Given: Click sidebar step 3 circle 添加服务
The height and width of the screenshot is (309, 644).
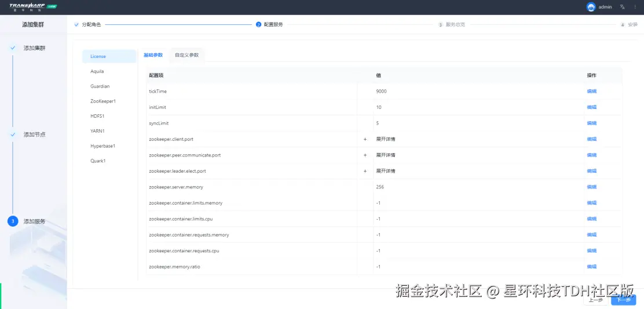Looking at the screenshot, I should tap(13, 221).
